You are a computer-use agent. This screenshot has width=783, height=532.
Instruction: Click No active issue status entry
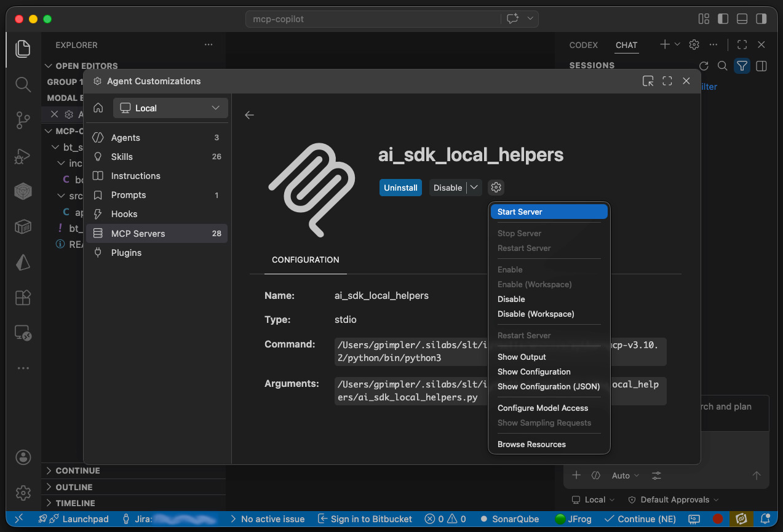point(267,519)
